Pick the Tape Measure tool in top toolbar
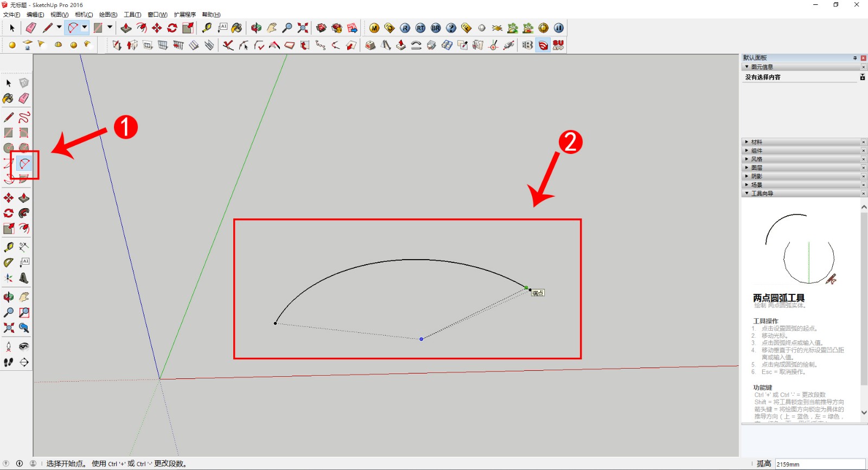 [x=207, y=28]
